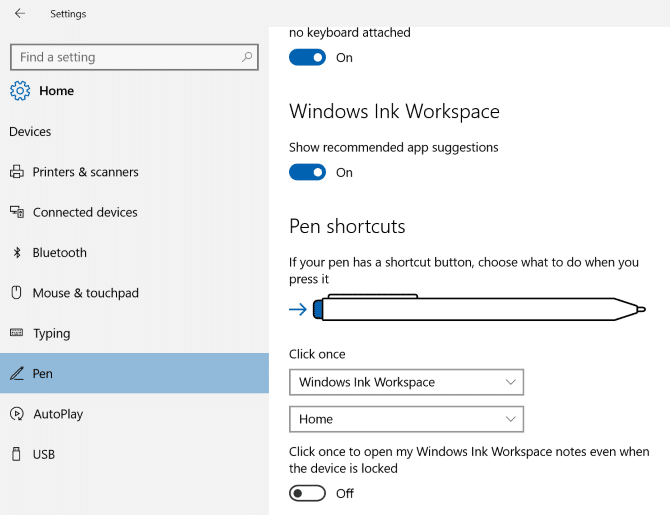The height and width of the screenshot is (515, 670).
Task: Select Bluetooth in the sidebar
Action: pyautogui.click(x=134, y=253)
